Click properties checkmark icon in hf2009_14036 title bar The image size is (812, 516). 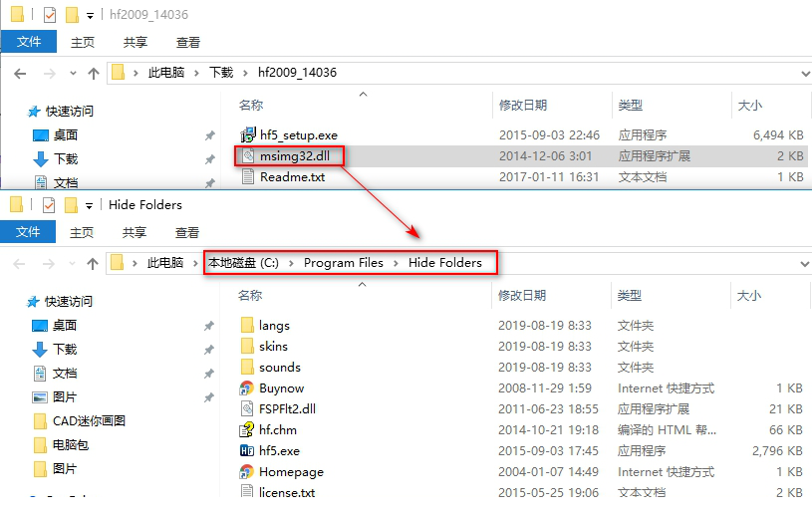[x=50, y=15]
